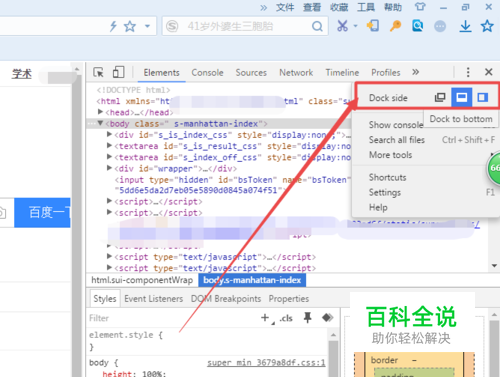Open Shortcuts from the menu
This screenshot has width=500, height=377.
(387, 177)
